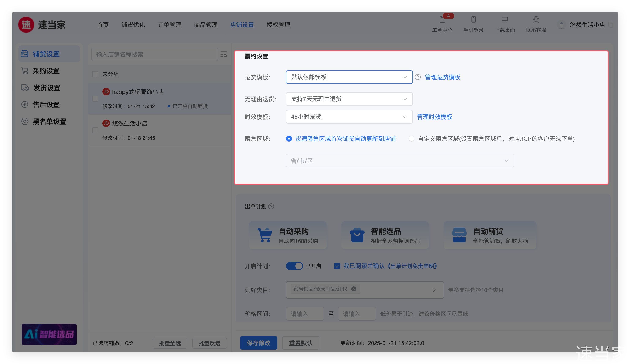
Task: Toggle the 开启计划 switch off
Action: (294, 266)
